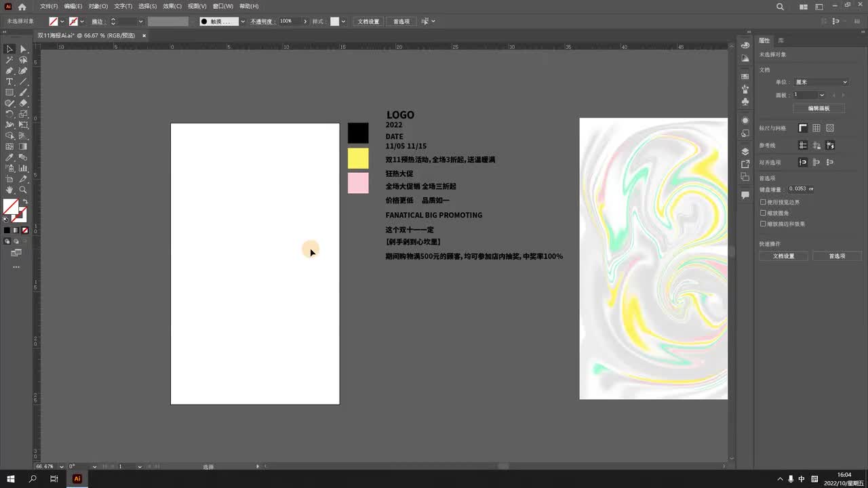
Task: Select the Zoom tool
Action: (x=23, y=190)
